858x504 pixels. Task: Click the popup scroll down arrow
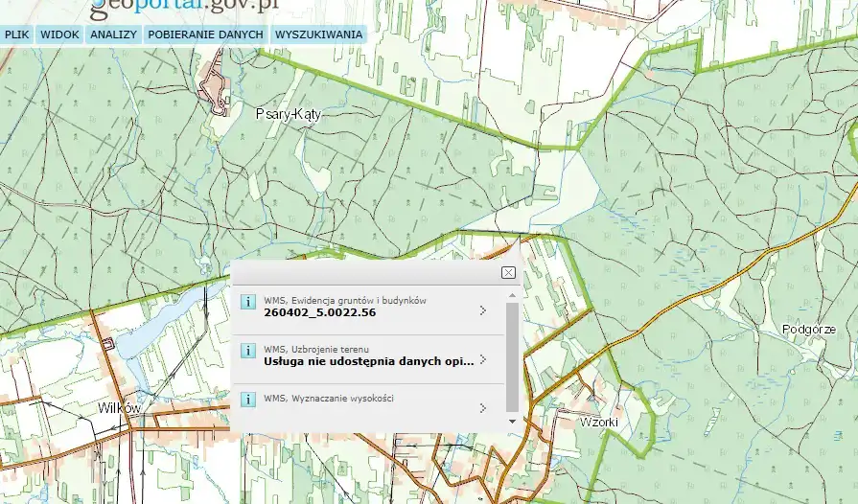tap(512, 421)
